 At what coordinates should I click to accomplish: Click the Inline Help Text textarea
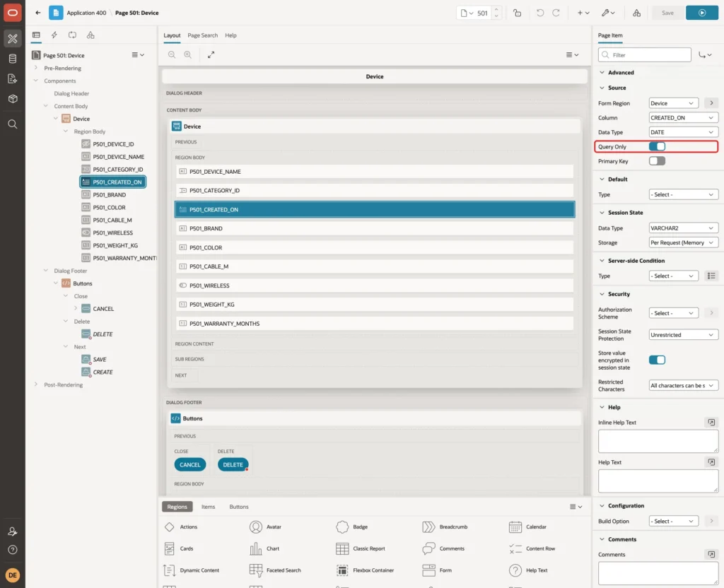click(x=658, y=441)
